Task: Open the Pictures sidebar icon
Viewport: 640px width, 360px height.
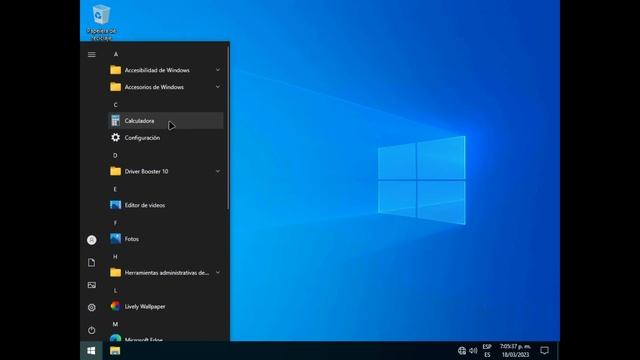Action: click(x=91, y=285)
